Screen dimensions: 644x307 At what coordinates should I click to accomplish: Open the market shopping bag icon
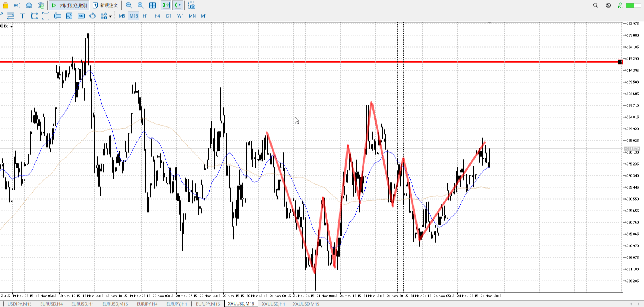point(5,5)
